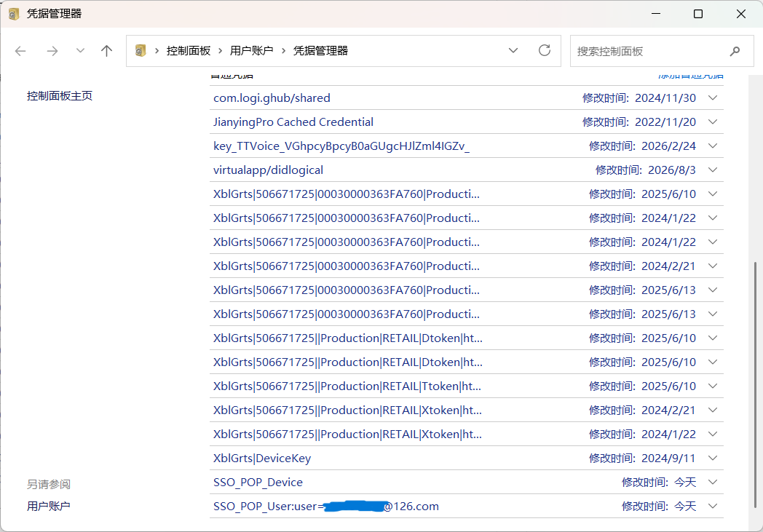This screenshot has height=532, width=763.
Task: Click the search magnifier icon
Action: [735, 51]
